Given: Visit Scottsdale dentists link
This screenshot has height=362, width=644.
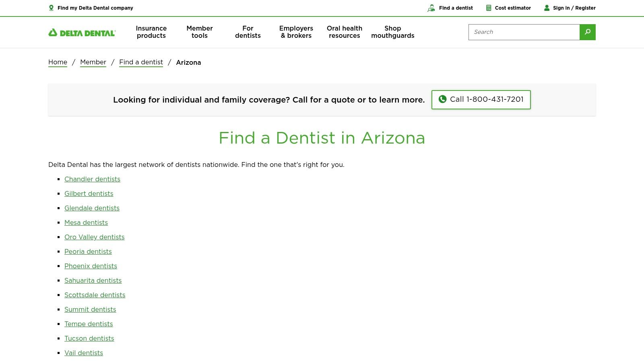Looking at the screenshot, I should [95, 295].
